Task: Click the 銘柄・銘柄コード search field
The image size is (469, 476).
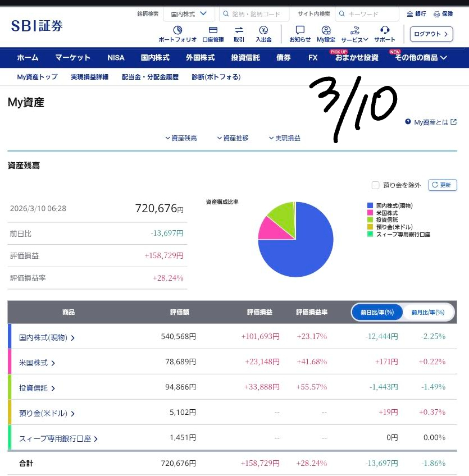Action: point(254,14)
